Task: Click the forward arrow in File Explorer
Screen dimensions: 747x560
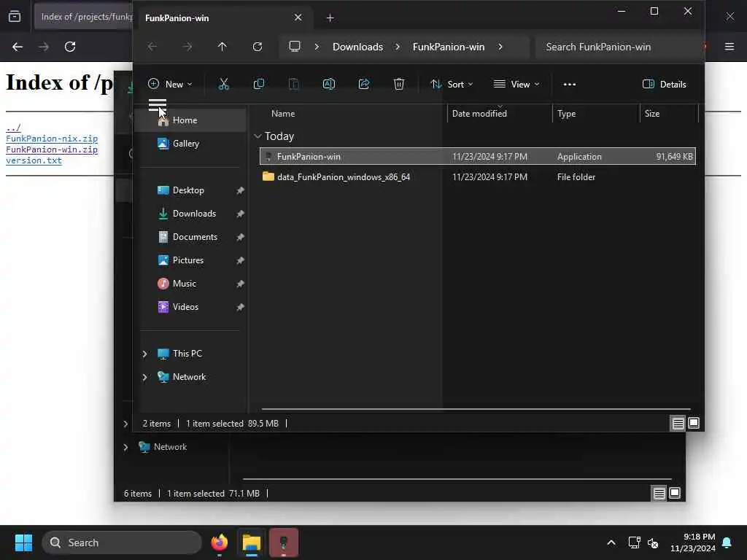Action: [187, 47]
